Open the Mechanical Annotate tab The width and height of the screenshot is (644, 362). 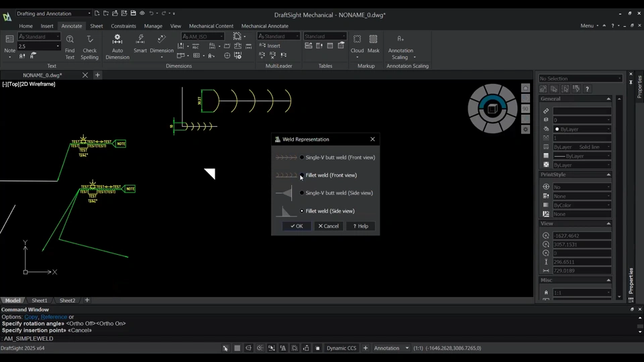coord(265,26)
